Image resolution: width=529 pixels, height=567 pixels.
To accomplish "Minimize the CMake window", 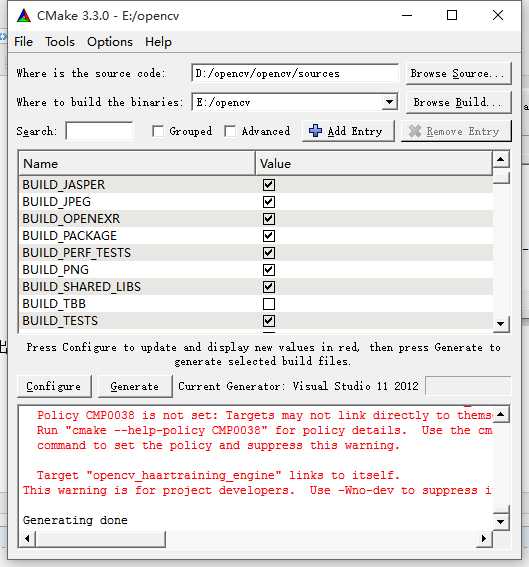I will point(407,16).
